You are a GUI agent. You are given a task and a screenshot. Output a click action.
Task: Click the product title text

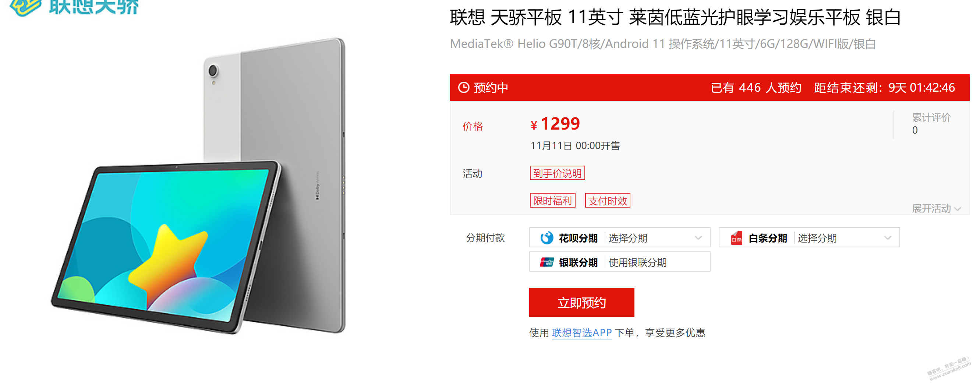(675, 18)
